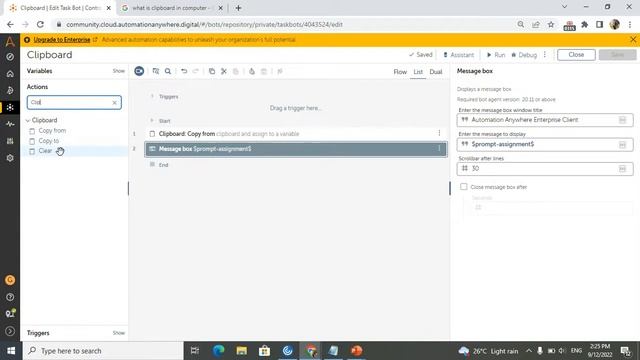Open File Explorer from the taskbar
The width and height of the screenshot is (640, 360).
click(242, 351)
